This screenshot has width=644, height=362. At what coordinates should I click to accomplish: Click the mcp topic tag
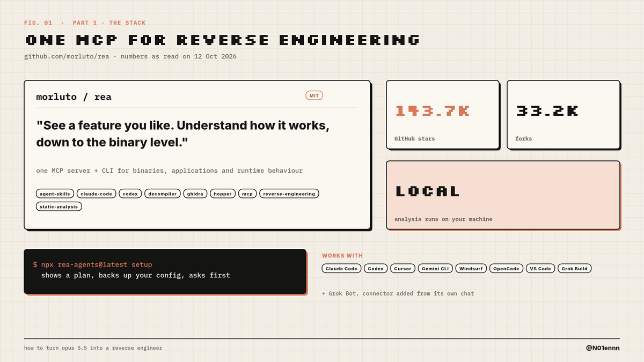click(x=247, y=194)
